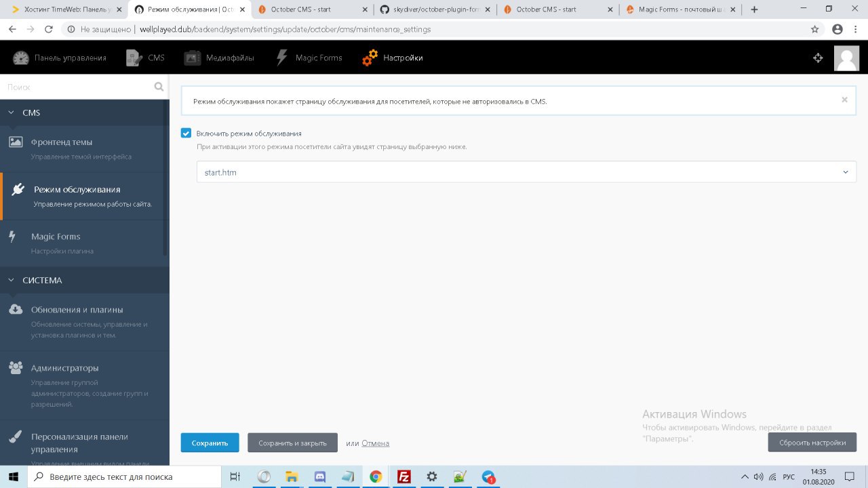
Task: Click Сохранить и закрыть button
Action: (x=292, y=443)
